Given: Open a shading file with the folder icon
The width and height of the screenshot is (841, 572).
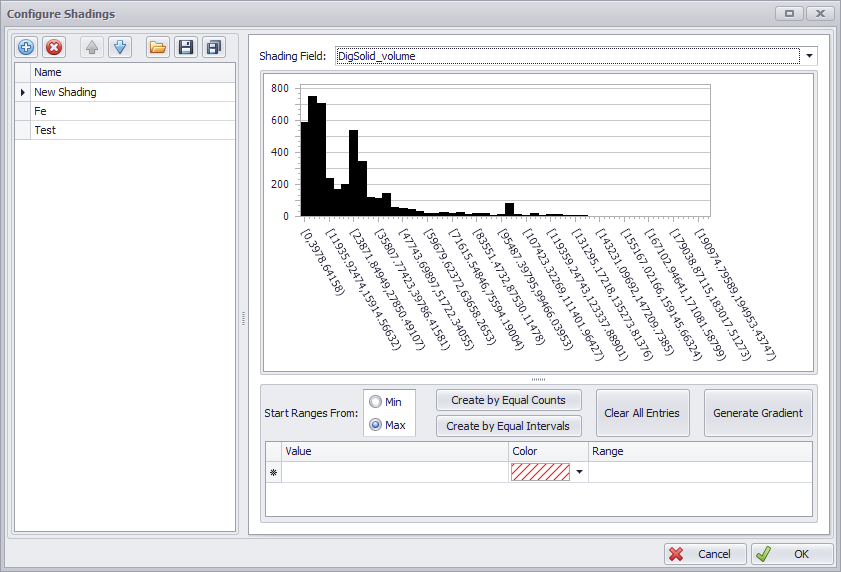Looking at the screenshot, I should point(158,47).
